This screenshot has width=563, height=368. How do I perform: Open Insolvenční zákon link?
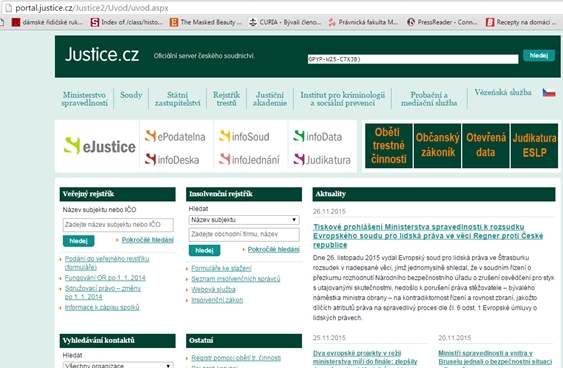pos(217,300)
